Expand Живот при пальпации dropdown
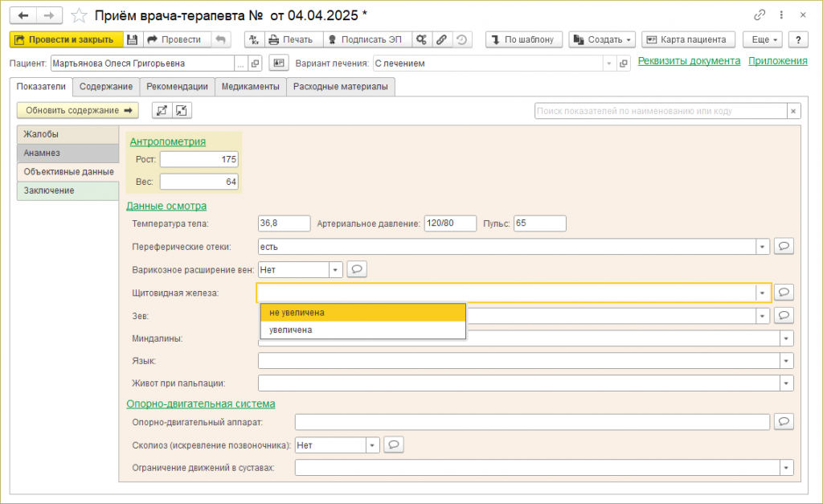This screenshot has width=823, height=504. (x=786, y=383)
